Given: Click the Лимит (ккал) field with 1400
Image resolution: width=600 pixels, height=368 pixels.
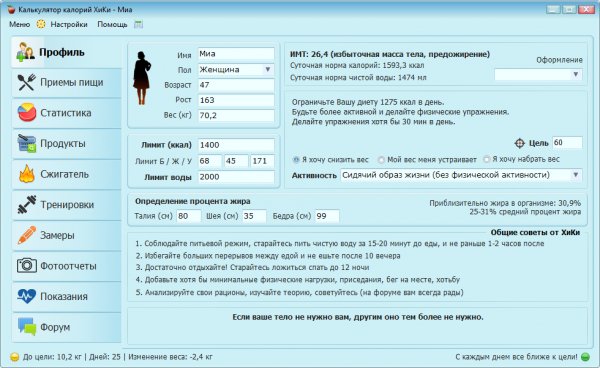Looking at the screenshot, I should [x=236, y=145].
